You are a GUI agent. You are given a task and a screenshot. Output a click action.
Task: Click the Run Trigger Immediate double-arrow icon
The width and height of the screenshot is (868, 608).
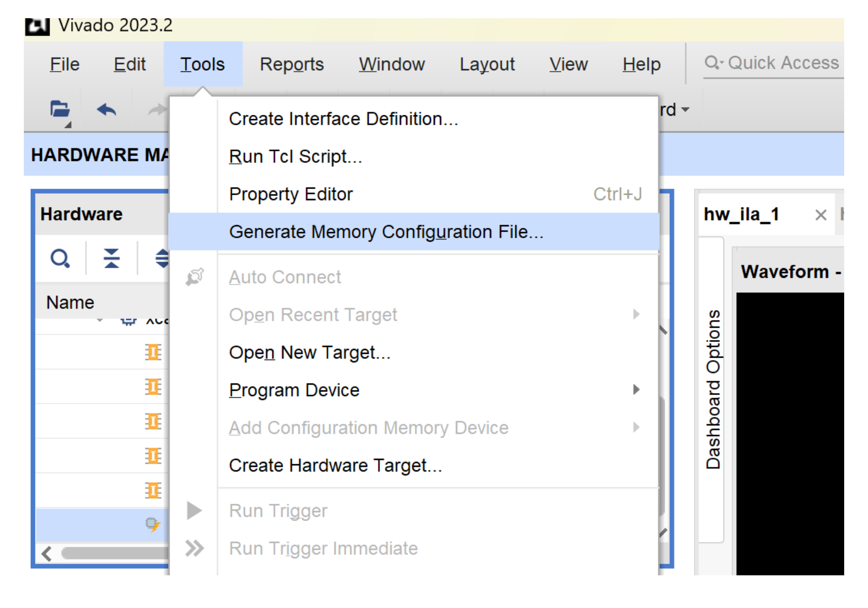[x=194, y=548]
